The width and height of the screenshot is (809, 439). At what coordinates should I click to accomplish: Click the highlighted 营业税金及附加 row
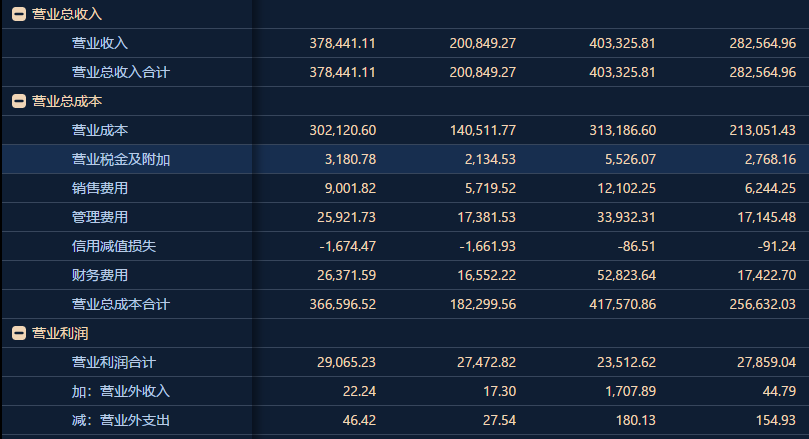[x=404, y=159]
